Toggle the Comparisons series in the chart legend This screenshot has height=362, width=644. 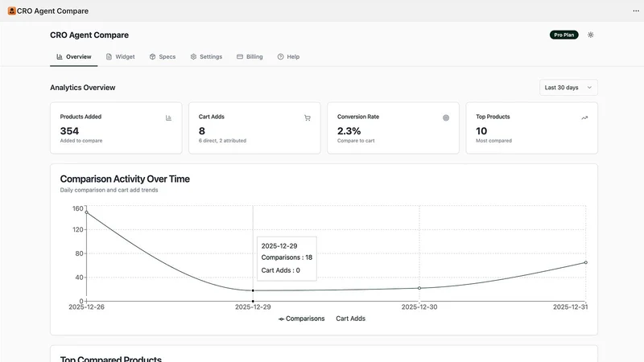pyautogui.click(x=301, y=319)
